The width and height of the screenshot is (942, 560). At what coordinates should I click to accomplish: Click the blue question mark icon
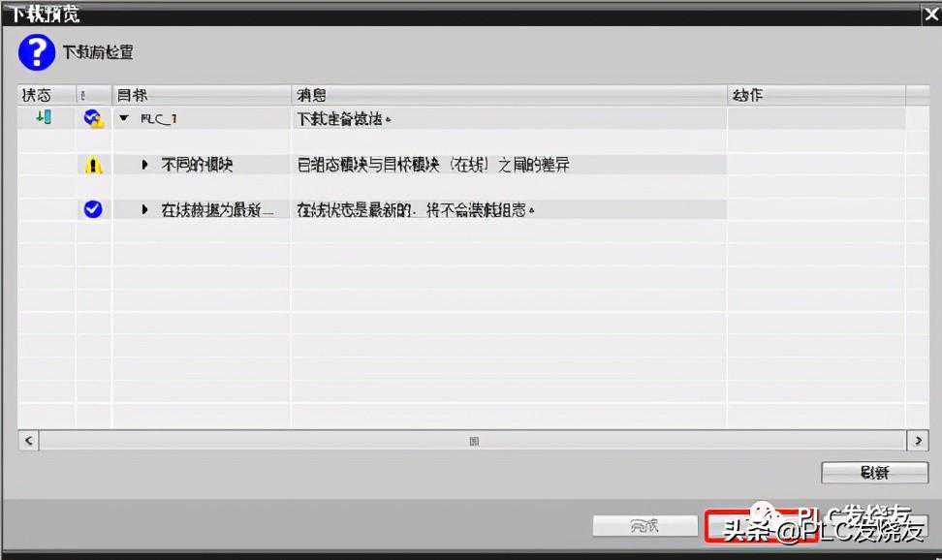(37, 52)
